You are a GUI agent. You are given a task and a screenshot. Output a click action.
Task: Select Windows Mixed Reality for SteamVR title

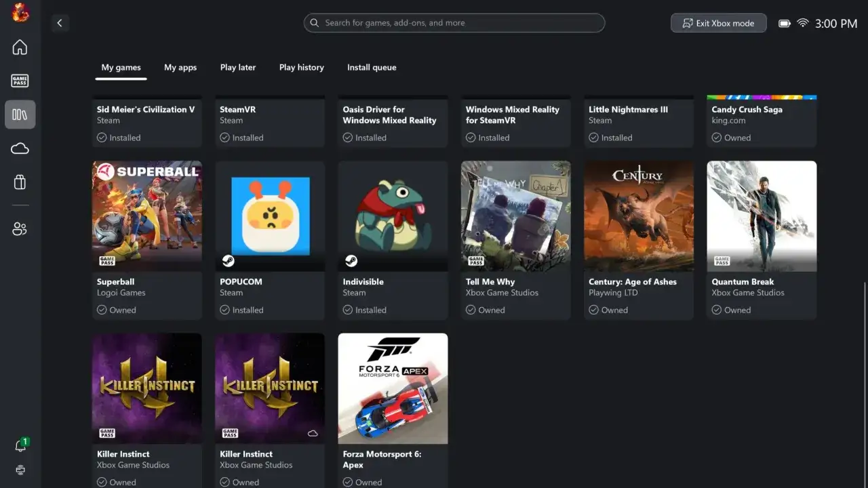pos(513,115)
